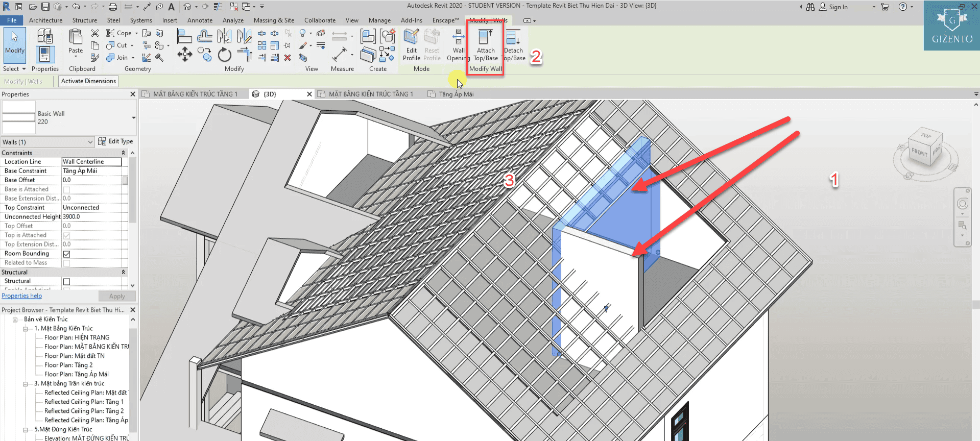Open the Join dropdown arrow
The width and height of the screenshot is (980, 441).
[x=133, y=58]
